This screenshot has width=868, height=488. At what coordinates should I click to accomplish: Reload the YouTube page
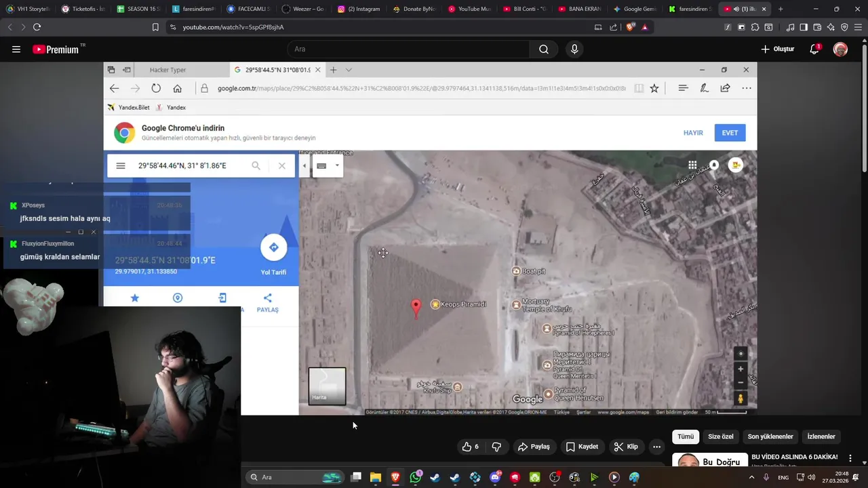37,27
